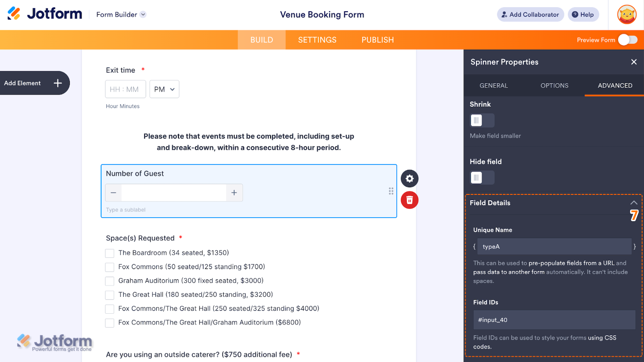The image size is (644, 362).
Task: Toggle the Shrink field switch
Action: [x=482, y=120]
